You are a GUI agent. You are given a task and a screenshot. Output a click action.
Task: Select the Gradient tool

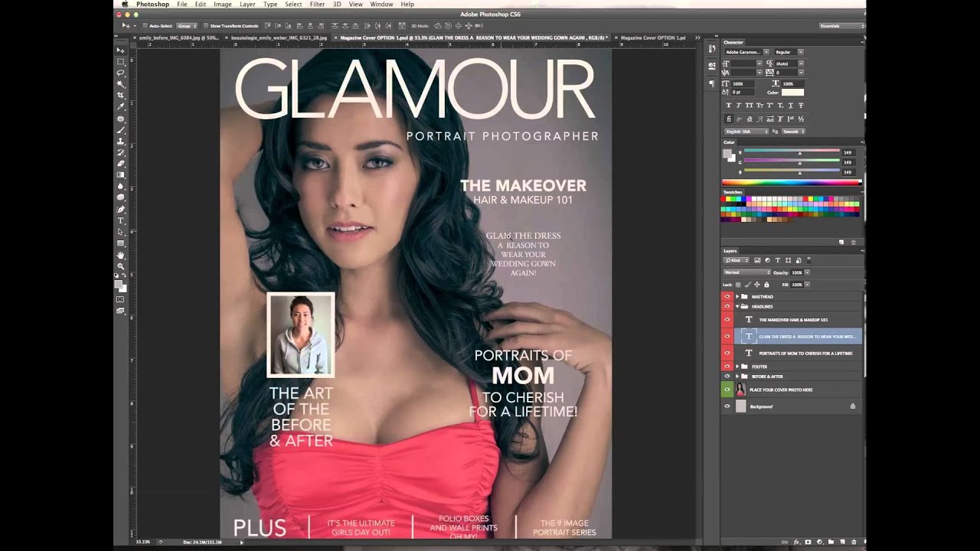(121, 174)
